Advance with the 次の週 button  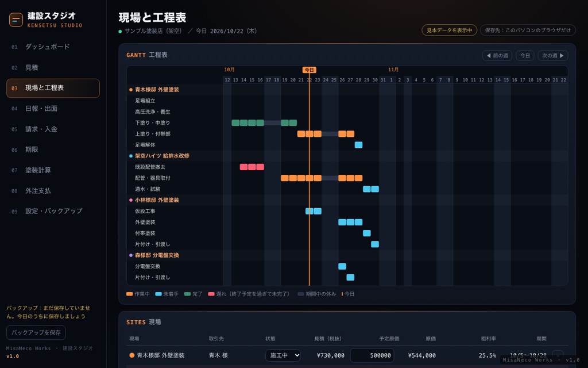[x=553, y=56]
